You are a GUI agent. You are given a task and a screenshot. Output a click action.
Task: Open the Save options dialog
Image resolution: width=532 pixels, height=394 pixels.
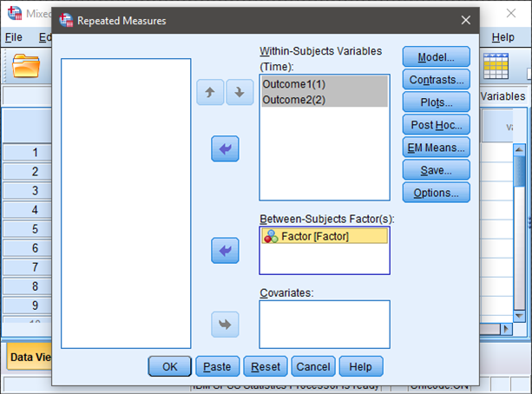tap(436, 170)
